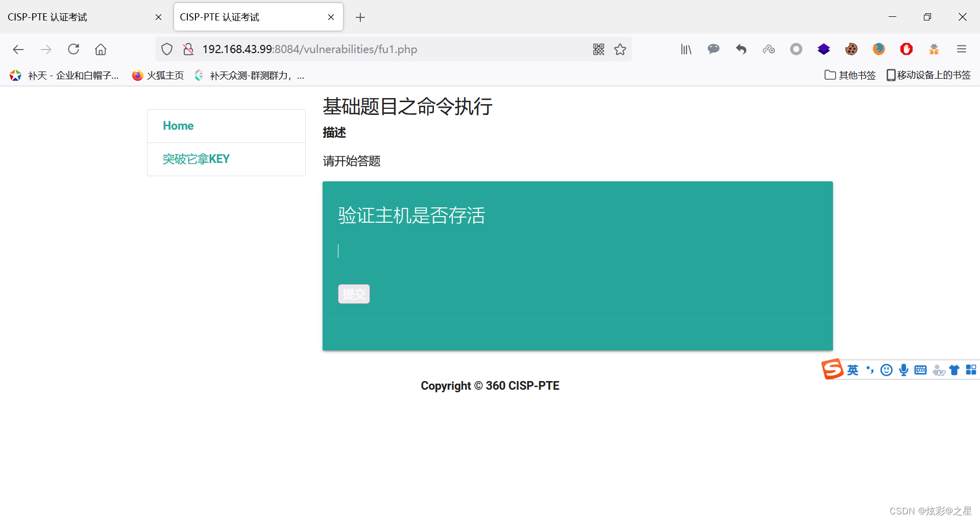This screenshot has width=980, height=521.
Task: Open the cookie extension icon
Action: pyautogui.click(x=851, y=49)
